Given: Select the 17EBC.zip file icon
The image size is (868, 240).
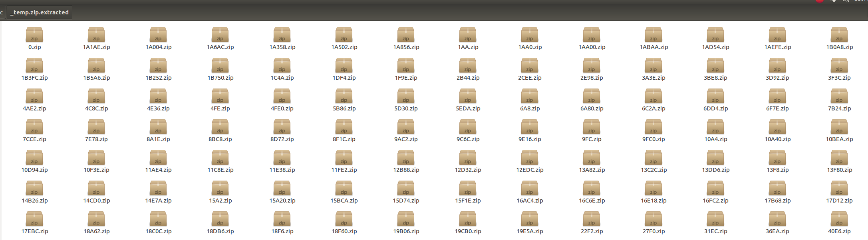Looking at the screenshot, I should point(34,219).
